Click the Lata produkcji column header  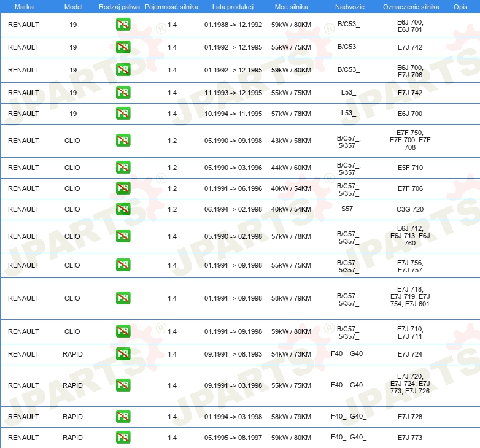(x=233, y=7)
